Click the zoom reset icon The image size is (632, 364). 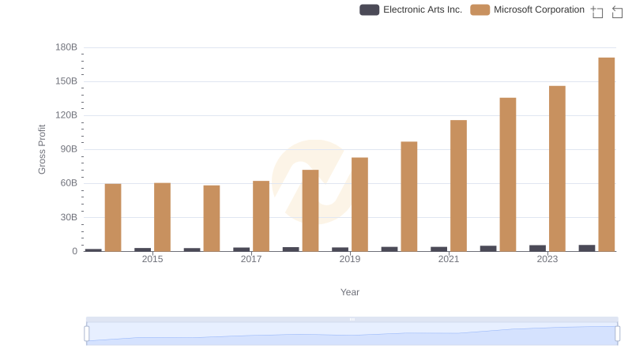[617, 12]
